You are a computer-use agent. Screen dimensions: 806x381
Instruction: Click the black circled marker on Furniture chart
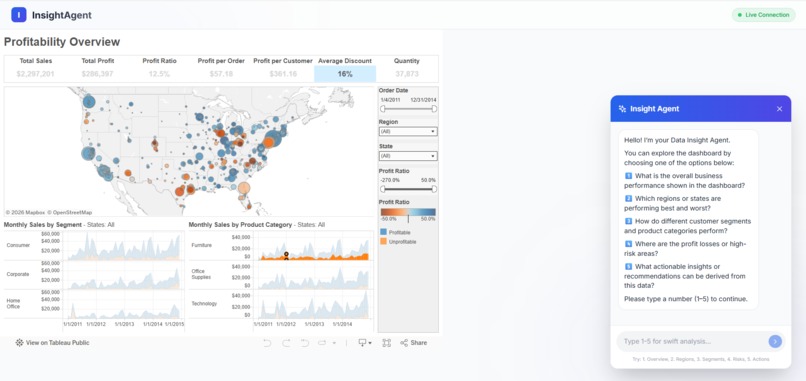coord(286,255)
